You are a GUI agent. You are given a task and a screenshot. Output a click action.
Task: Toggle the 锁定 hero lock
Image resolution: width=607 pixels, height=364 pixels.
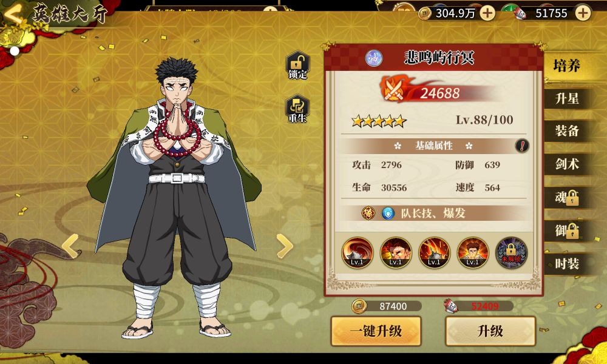point(297,64)
